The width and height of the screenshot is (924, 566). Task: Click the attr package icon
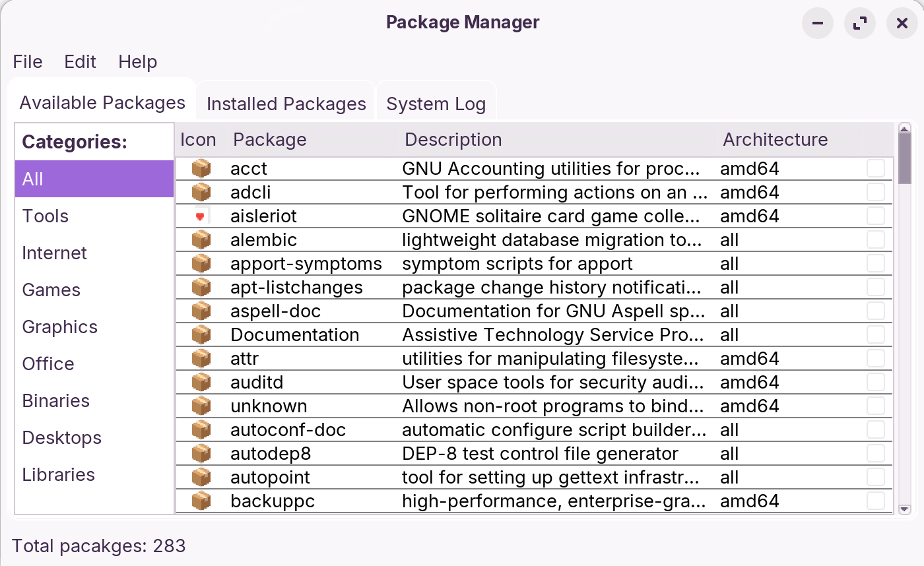(200, 358)
